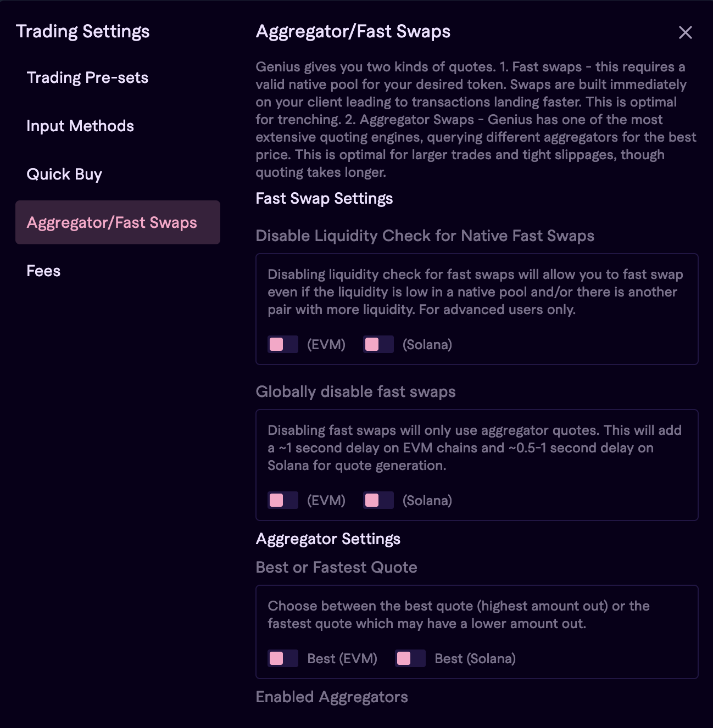Open the Quick Buy settings
This screenshot has width=713, height=728.
[64, 174]
